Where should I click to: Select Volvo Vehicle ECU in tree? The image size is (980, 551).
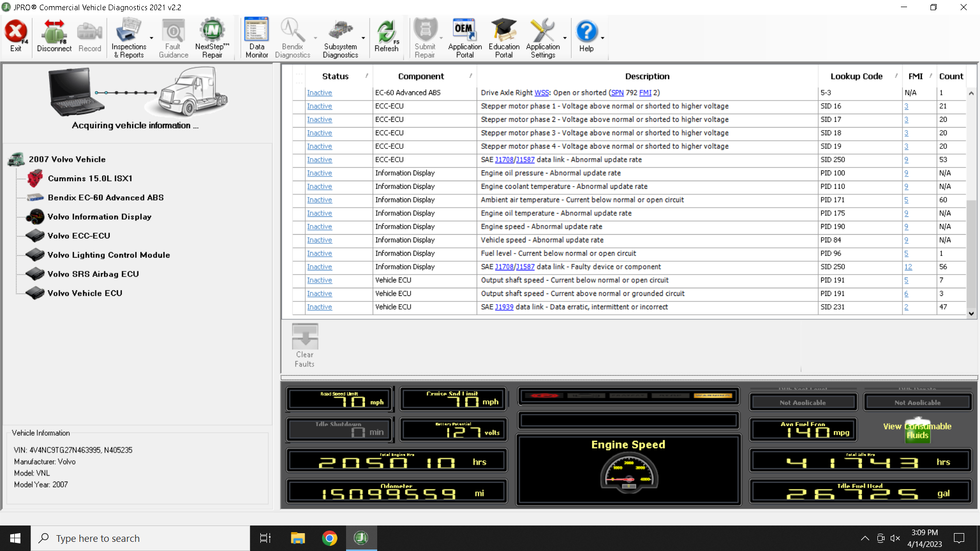click(85, 293)
